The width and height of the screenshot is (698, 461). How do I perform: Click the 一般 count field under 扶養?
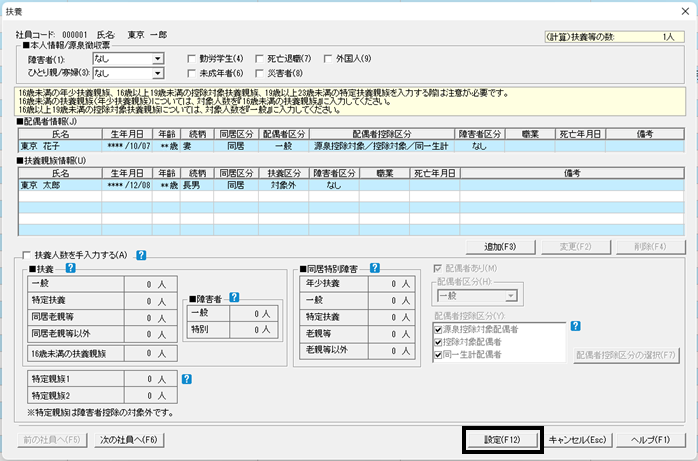coord(150,284)
